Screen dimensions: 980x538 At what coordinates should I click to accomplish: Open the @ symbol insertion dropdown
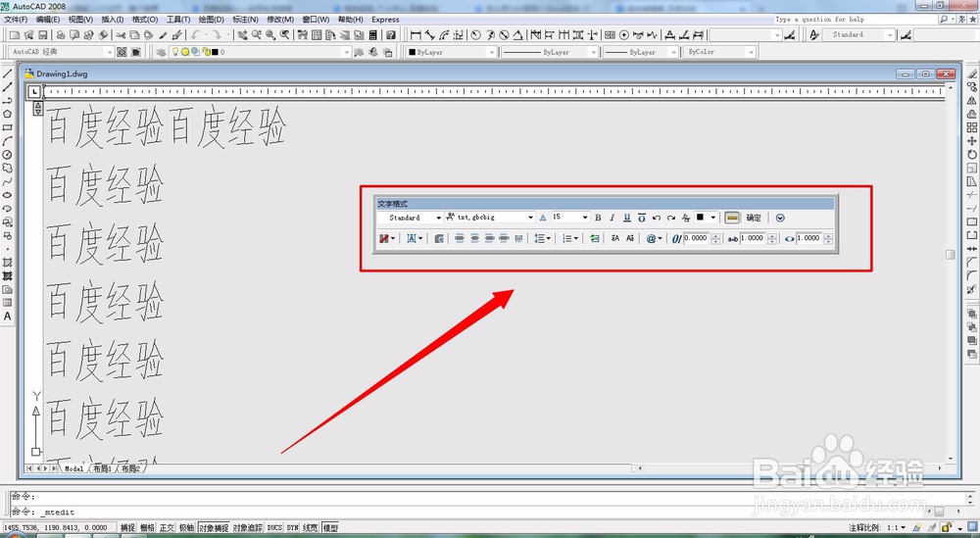click(654, 238)
